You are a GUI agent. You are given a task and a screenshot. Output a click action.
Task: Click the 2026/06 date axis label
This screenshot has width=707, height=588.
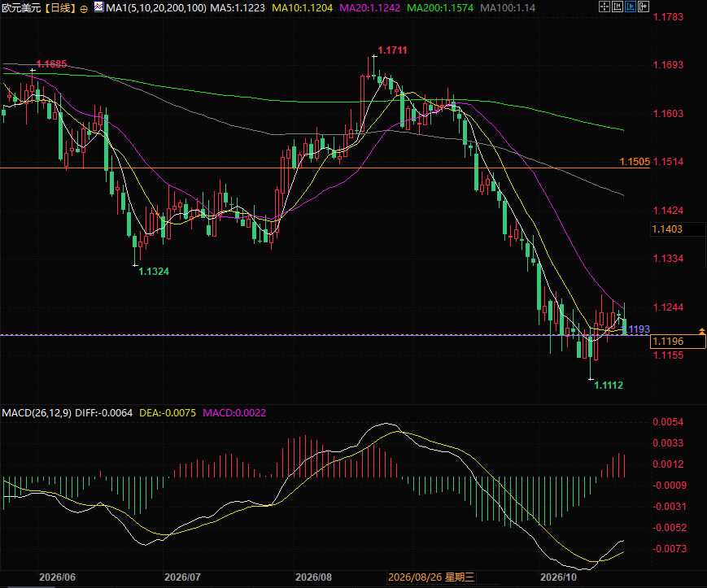(x=57, y=577)
